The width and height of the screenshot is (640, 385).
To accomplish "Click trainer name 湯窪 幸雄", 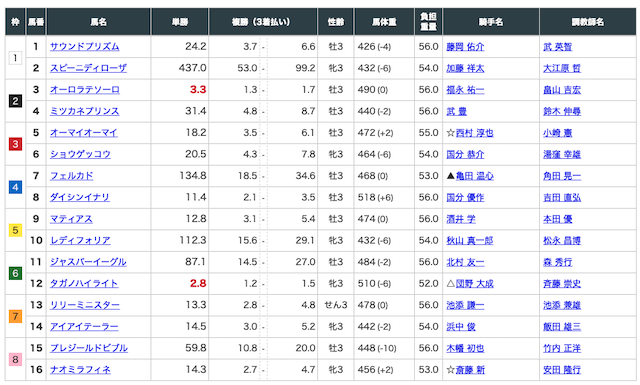I will 562,155.
